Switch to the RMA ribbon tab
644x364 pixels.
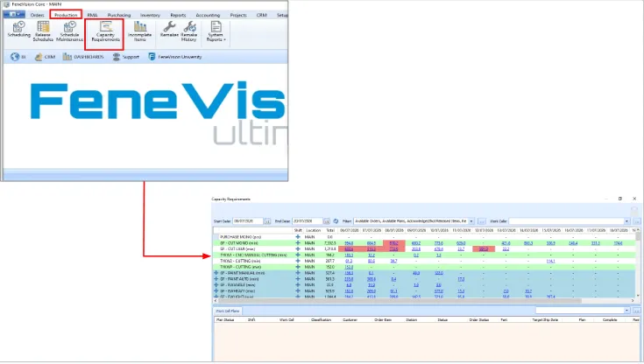tap(92, 15)
